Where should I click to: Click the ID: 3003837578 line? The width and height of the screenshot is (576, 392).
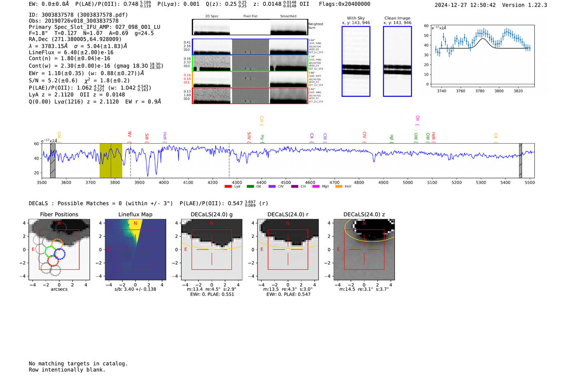tap(78, 15)
